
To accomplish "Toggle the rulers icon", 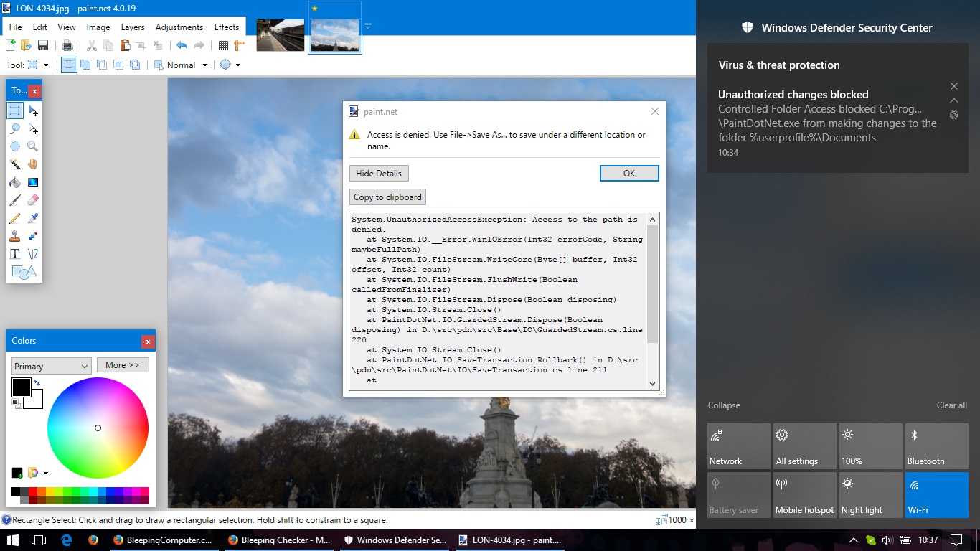I will click(240, 45).
